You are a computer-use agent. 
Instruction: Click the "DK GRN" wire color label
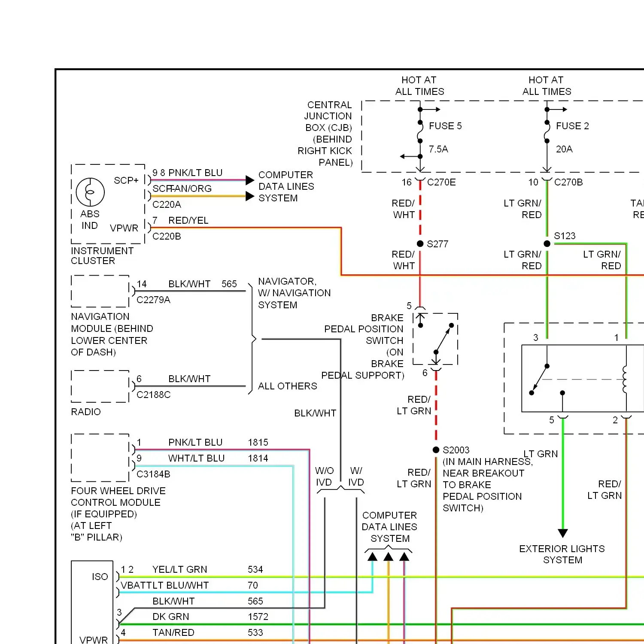pyautogui.click(x=170, y=617)
